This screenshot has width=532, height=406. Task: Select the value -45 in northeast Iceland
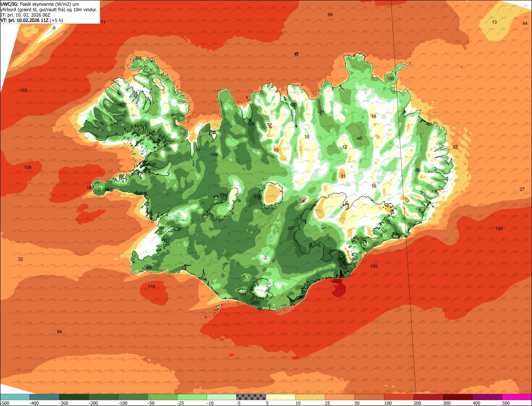point(359,138)
